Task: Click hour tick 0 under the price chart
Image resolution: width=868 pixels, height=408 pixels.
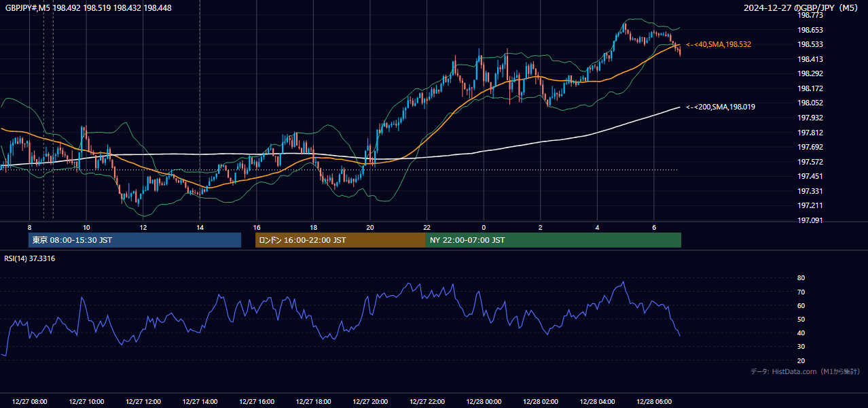Action: (484, 227)
